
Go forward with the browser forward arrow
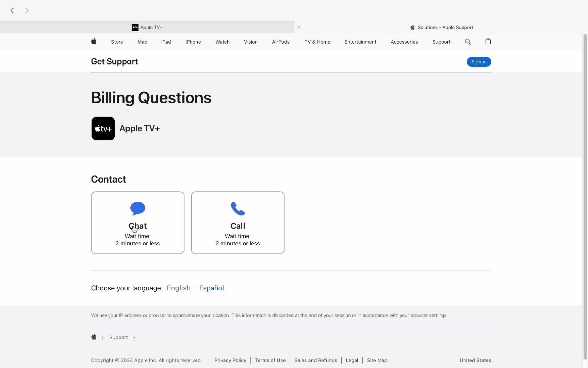coord(27,11)
